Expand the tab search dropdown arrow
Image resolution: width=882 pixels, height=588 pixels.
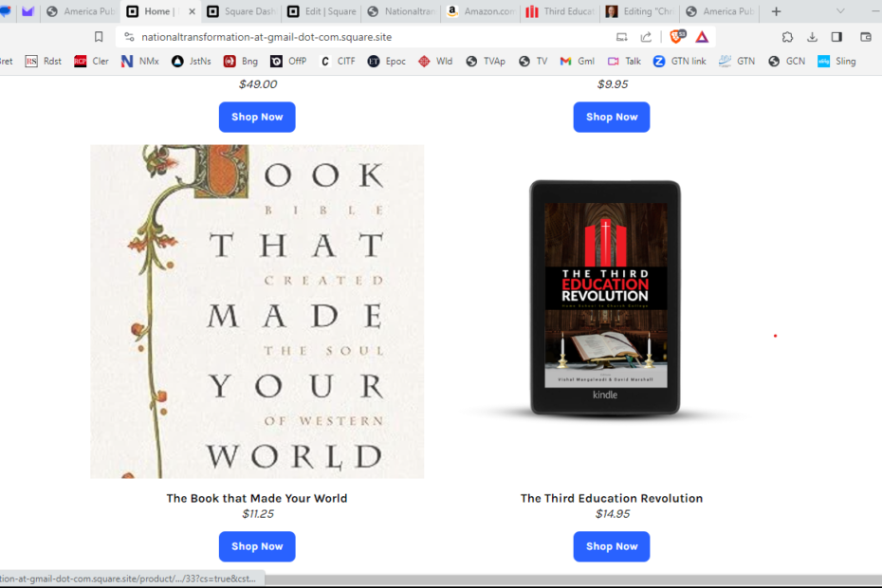click(840, 11)
